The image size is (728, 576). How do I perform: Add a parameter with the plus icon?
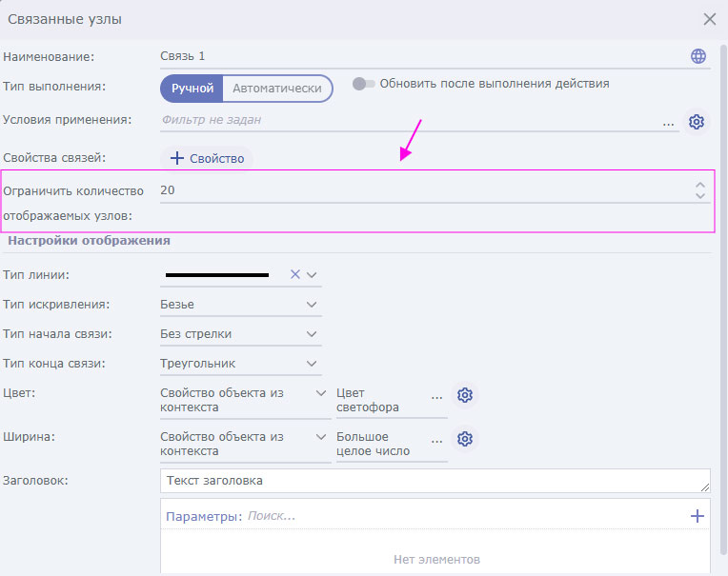click(698, 516)
